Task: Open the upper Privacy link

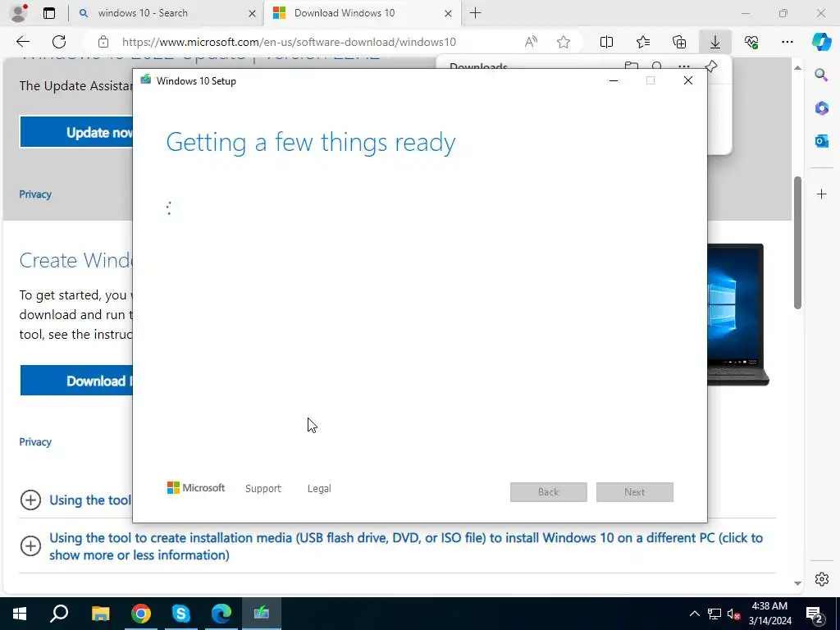Action: point(35,194)
